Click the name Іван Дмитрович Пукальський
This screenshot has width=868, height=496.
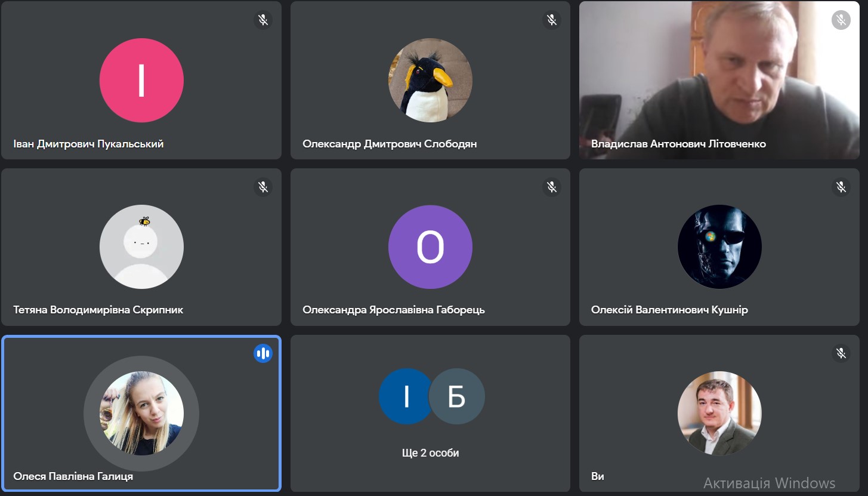tap(88, 144)
